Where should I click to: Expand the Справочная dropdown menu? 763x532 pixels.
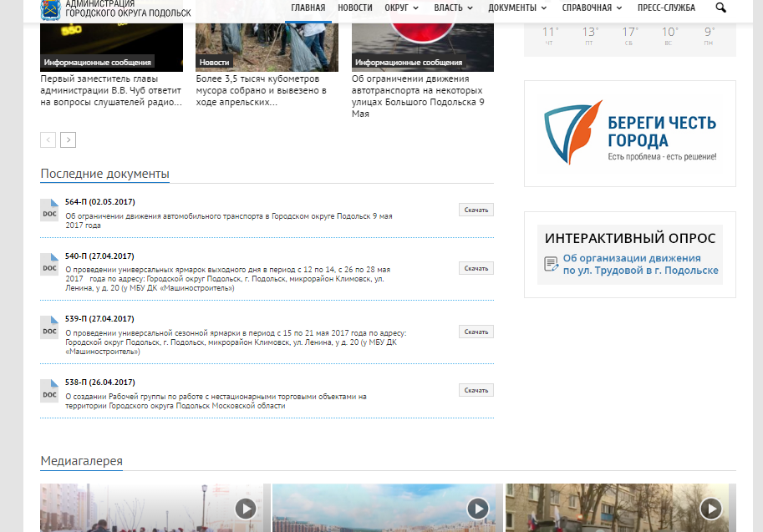(x=592, y=8)
